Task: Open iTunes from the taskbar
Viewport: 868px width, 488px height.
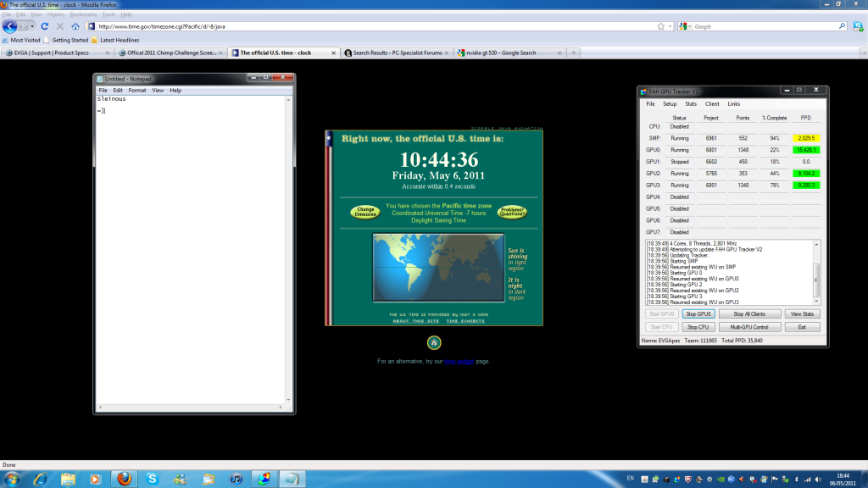Action: [236, 478]
